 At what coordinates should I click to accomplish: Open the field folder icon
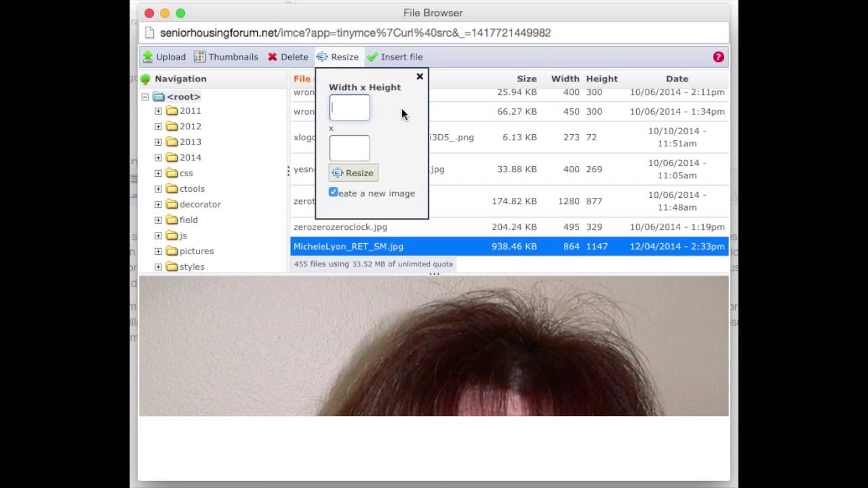tap(172, 220)
